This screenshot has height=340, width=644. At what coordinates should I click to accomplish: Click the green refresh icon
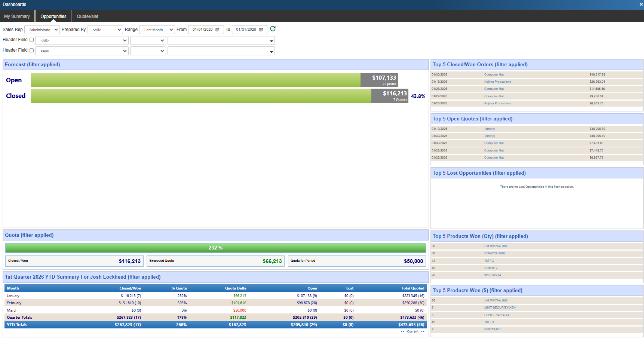[x=273, y=29]
